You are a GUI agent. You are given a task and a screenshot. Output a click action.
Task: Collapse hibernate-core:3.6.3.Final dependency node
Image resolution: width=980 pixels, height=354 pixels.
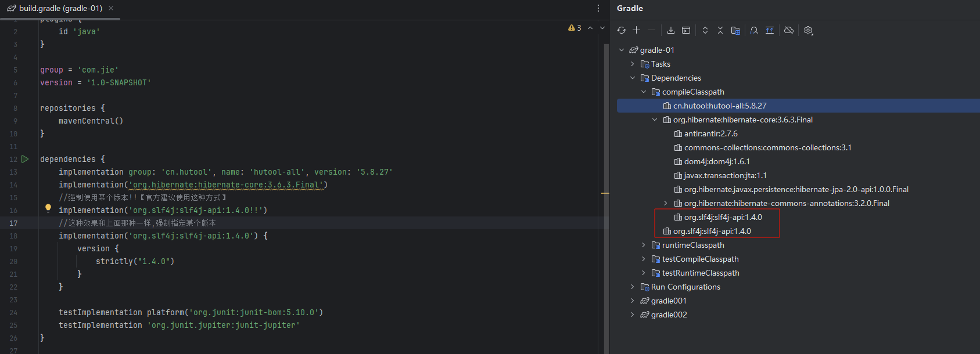(655, 120)
